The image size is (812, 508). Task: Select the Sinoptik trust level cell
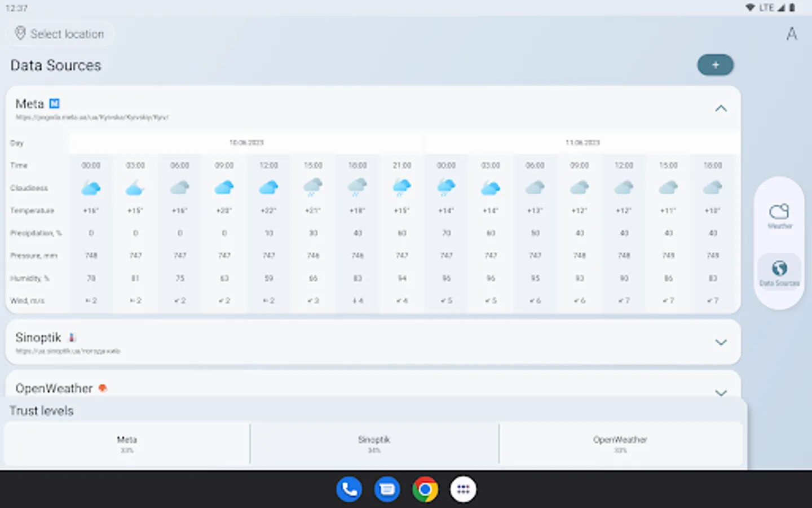coord(374,444)
